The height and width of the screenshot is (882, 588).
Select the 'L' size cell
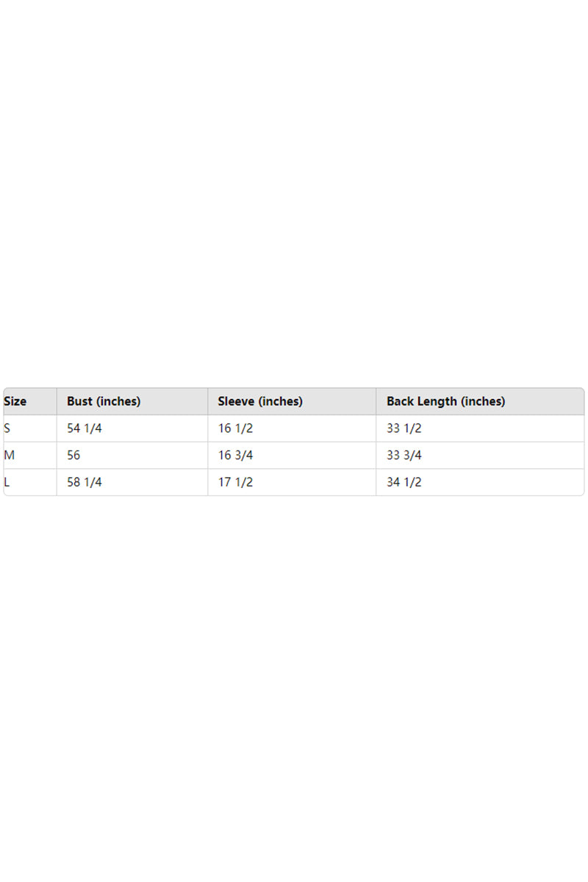(x=7, y=482)
